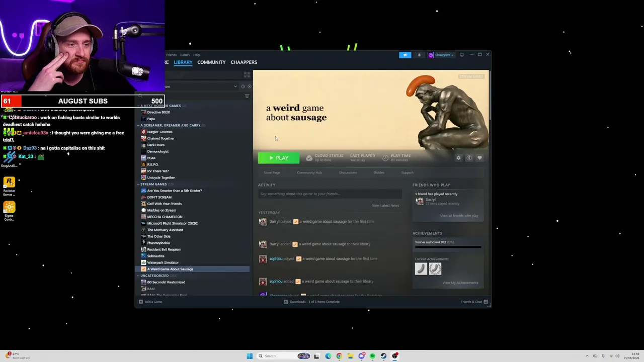Image resolution: width=644 pixels, height=362 pixels.
Task: Open the Chaappers account dropdown
Action: (x=441, y=55)
